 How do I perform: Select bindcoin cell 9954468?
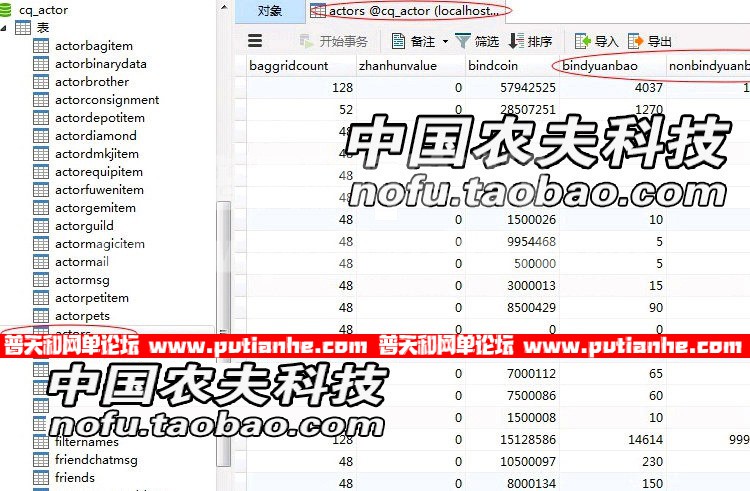click(x=512, y=242)
